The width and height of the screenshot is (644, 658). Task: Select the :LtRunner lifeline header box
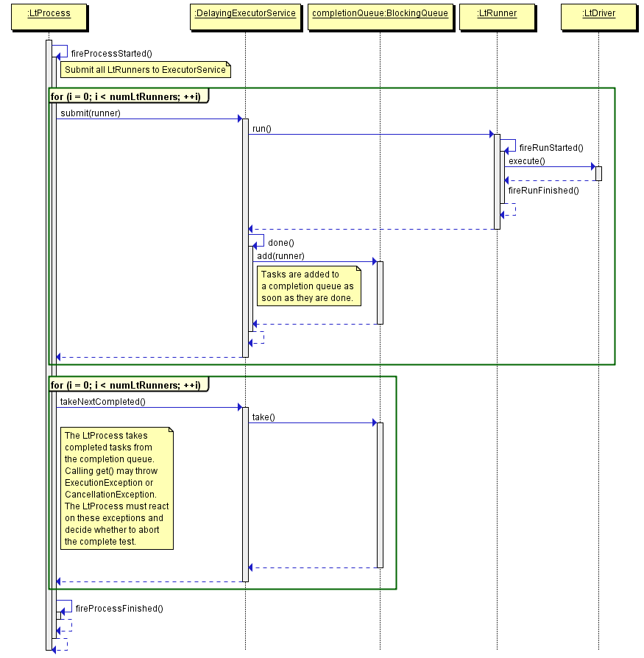pos(497,13)
